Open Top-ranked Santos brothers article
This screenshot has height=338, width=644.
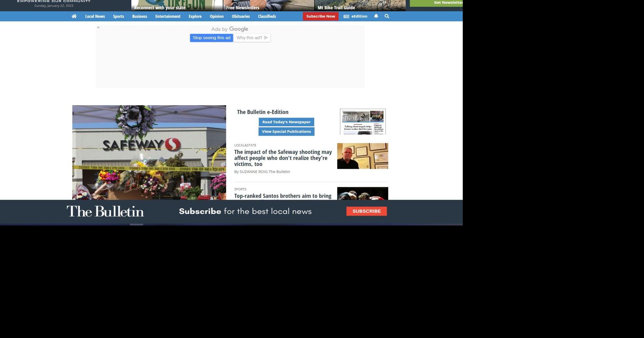click(x=283, y=196)
